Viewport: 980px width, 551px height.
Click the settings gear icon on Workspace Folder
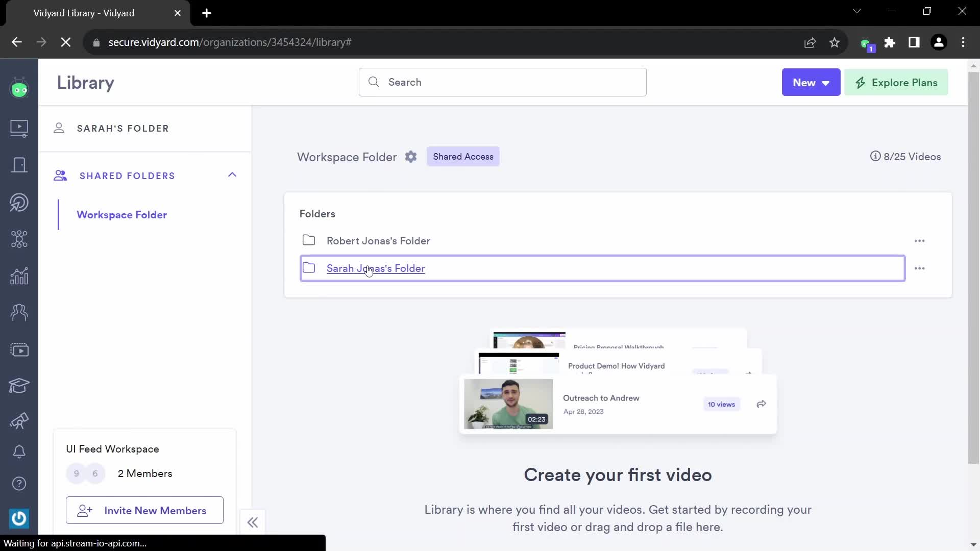click(411, 157)
